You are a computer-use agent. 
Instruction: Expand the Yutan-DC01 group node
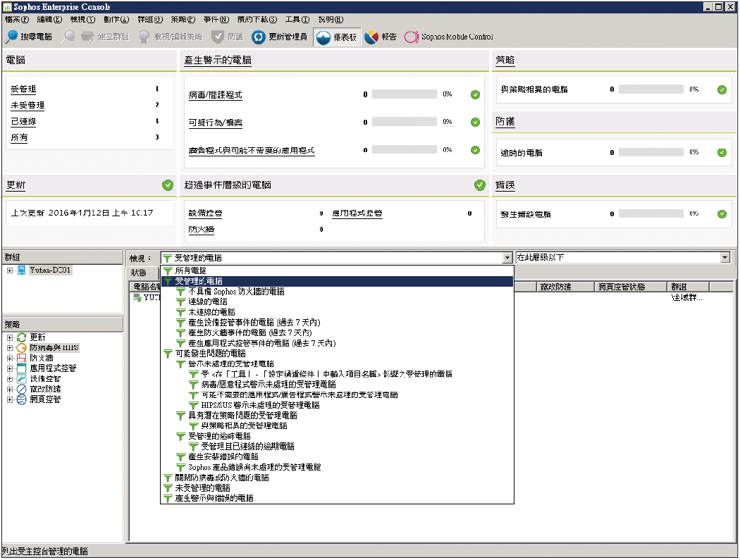pyautogui.click(x=10, y=270)
